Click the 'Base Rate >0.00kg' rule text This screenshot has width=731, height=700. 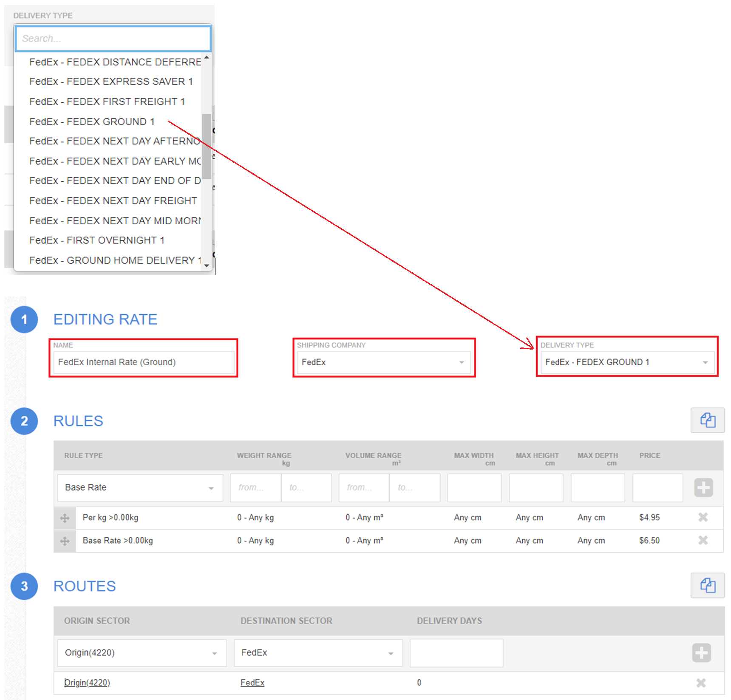[118, 540]
